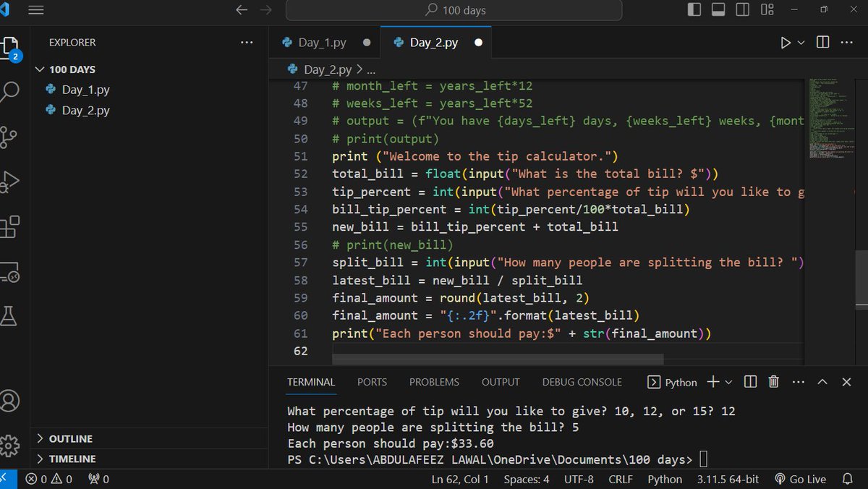Click the forwarded ports status item

click(x=98, y=479)
